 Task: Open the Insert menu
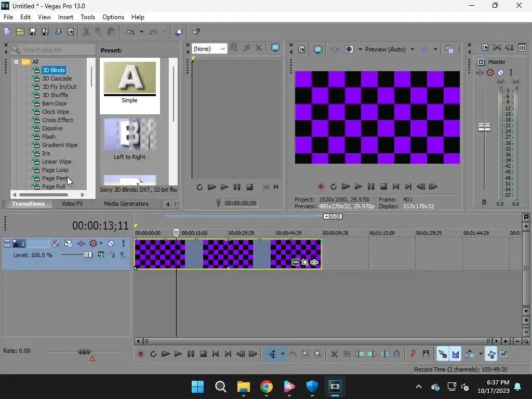(65, 17)
